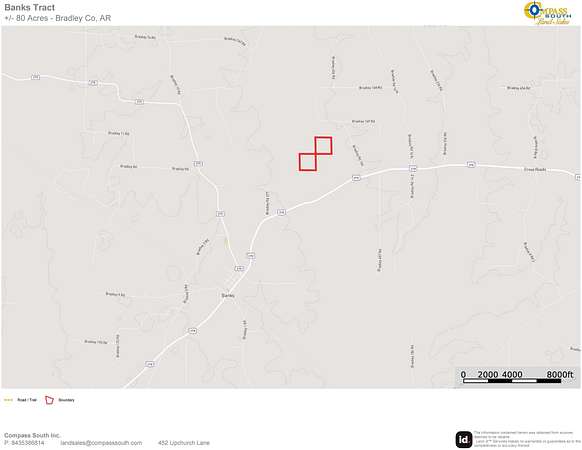This screenshot has width=582, height=450.
Task: Select the red Boundary legend icon
Action: [49, 400]
